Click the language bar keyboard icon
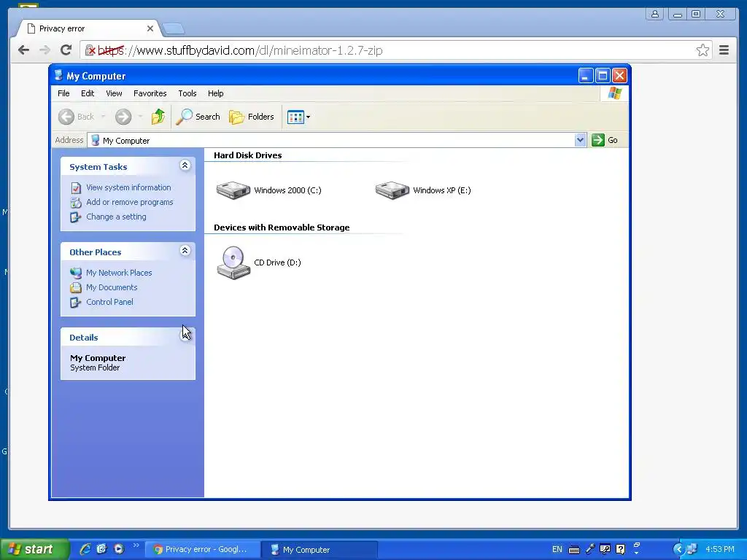Image resolution: width=747 pixels, height=560 pixels. click(574, 550)
